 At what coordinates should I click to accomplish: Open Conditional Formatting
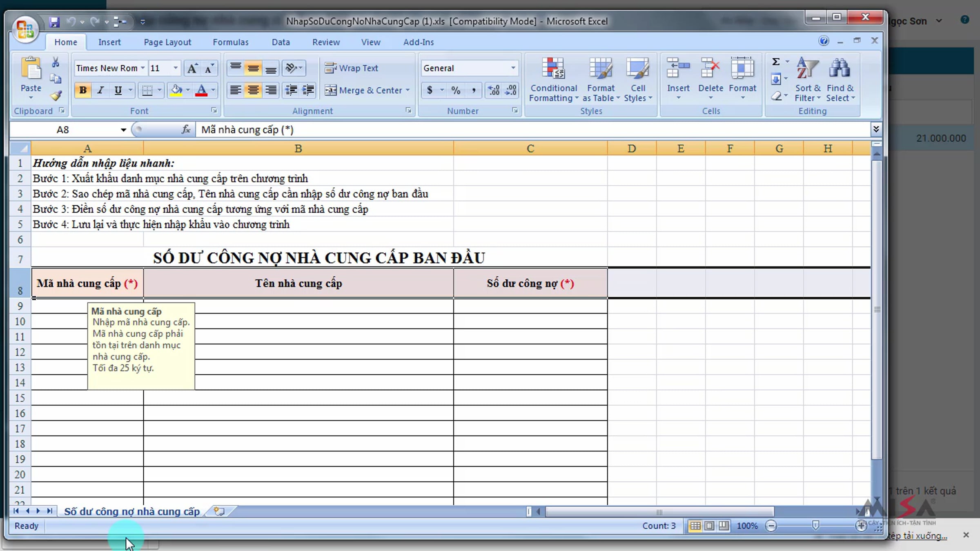pyautogui.click(x=554, y=80)
